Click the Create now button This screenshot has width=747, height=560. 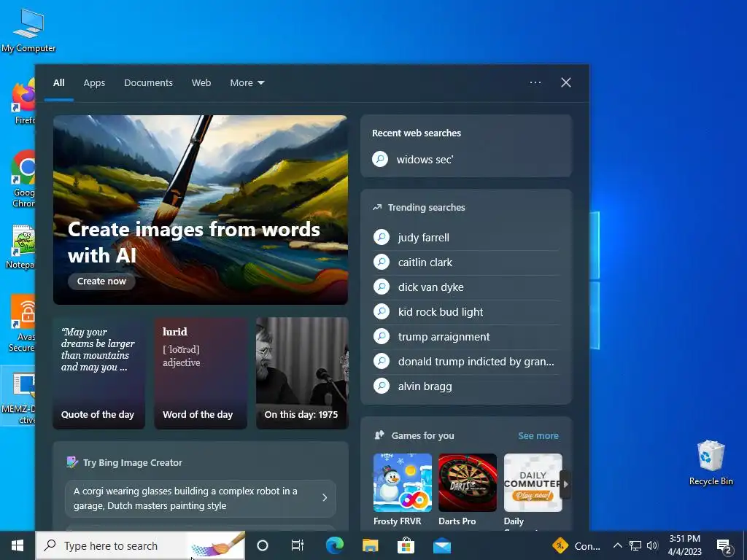[101, 281]
